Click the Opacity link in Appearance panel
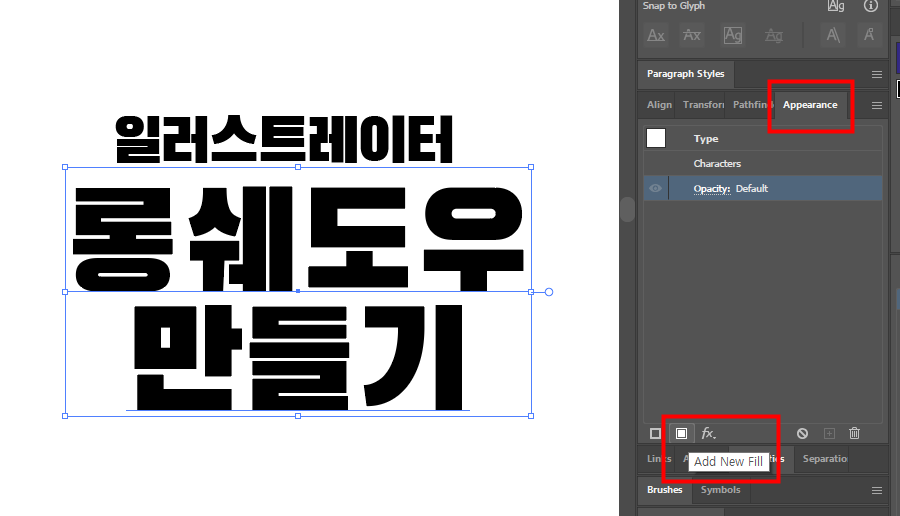Image resolution: width=900 pixels, height=516 pixels. 712,189
